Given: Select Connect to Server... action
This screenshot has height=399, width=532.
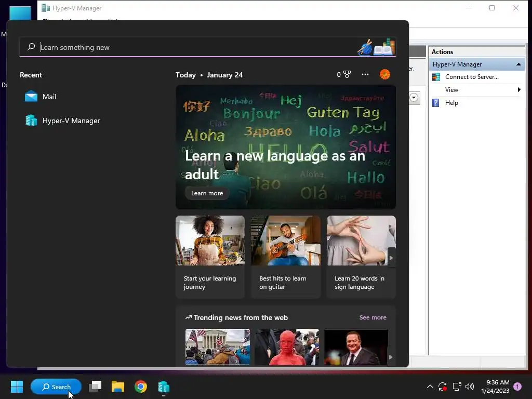Looking at the screenshot, I should click(472, 77).
